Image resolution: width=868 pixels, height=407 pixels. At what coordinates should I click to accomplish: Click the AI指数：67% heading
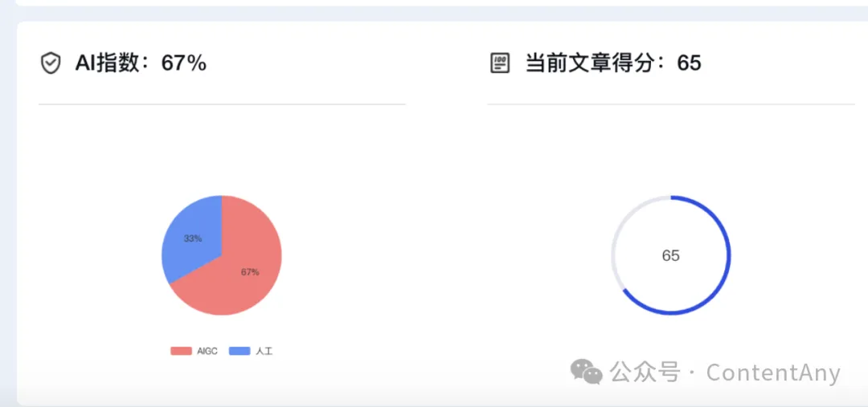[x=141, y=63]
